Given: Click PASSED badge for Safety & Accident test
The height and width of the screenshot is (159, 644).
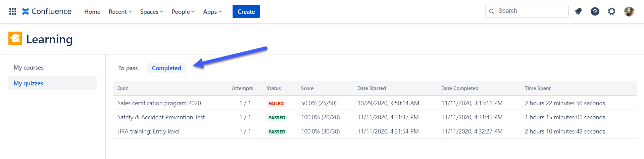Looking at the screenshot, I should [277, 118].
